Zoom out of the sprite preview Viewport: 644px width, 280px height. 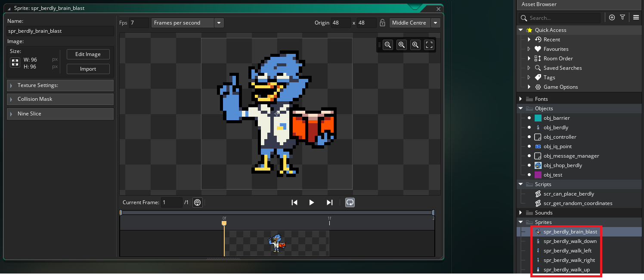[x=388, y=45]
